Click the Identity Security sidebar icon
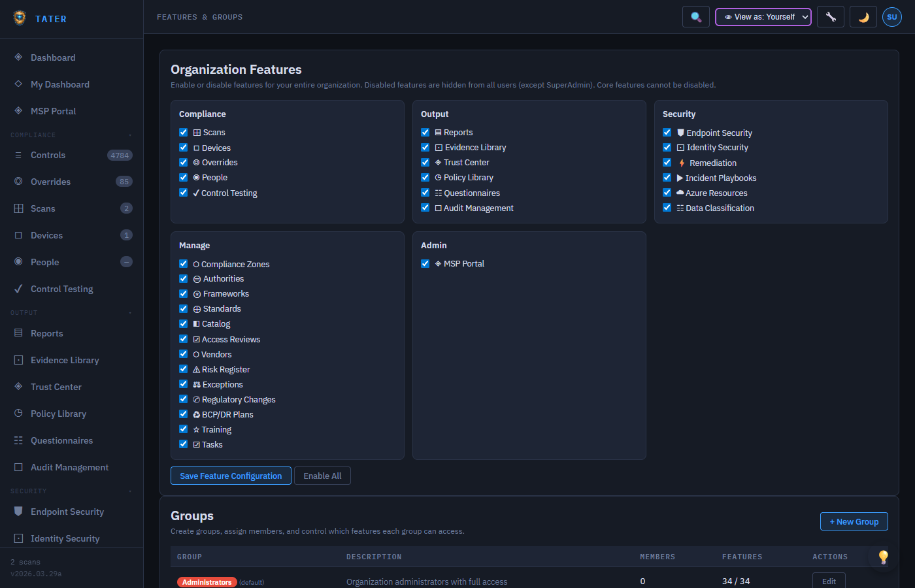Viewport: 915px width, 588px height. 18,538
